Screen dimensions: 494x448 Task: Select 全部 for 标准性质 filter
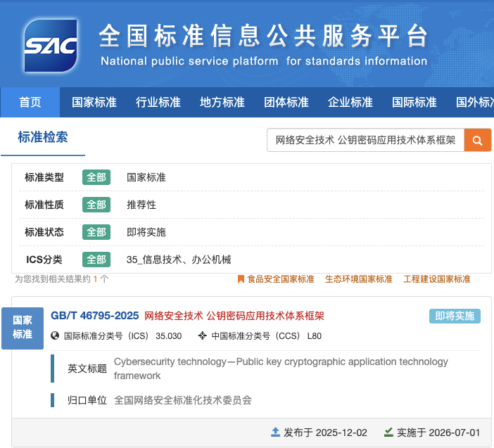96,205
